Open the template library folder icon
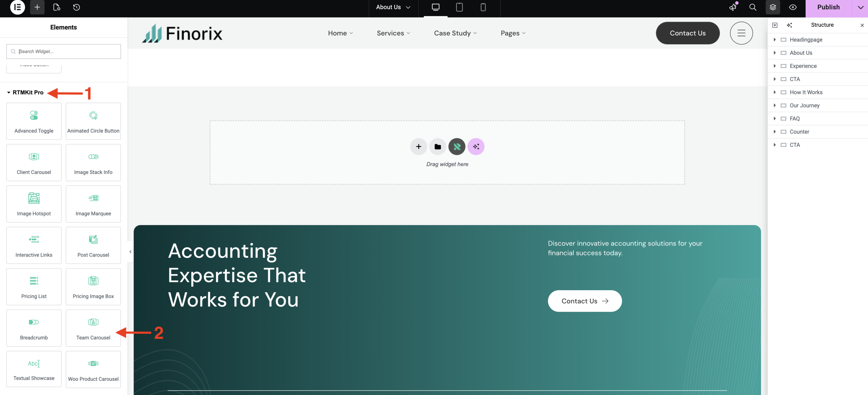Image resolution: width=868 pixels, height=395 pixels. pyautogui.click(x=438, y=146)
